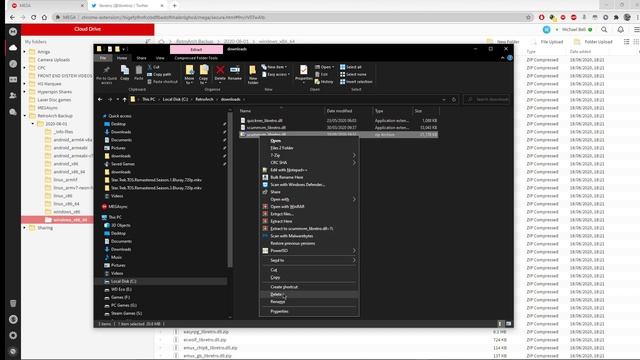Open the Send to submenu
The image size is (640, 360).
tap(309, 260)
